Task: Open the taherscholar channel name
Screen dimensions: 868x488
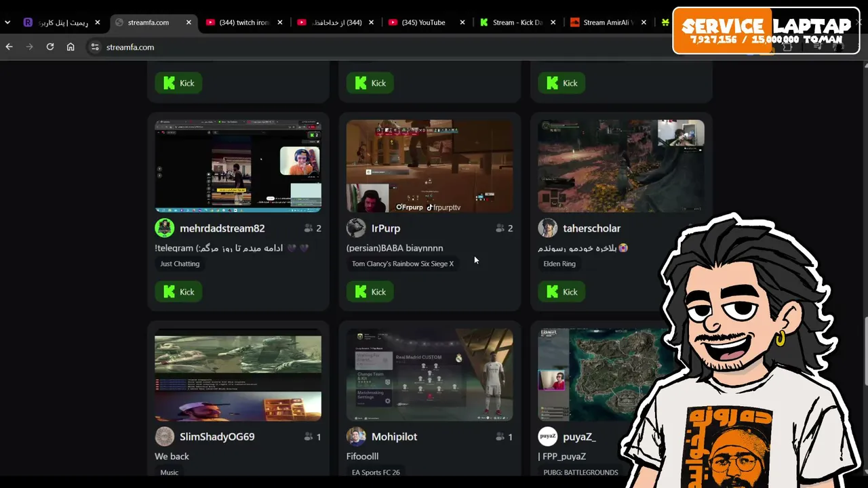Action: [x=591, y=228]
